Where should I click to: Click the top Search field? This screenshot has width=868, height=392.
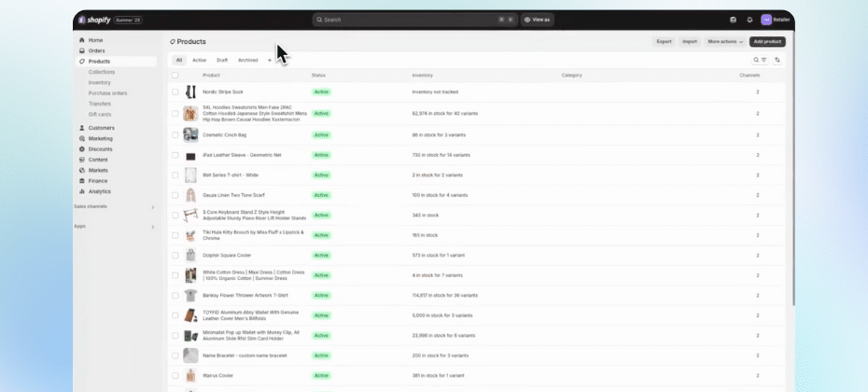coord(415,20)
